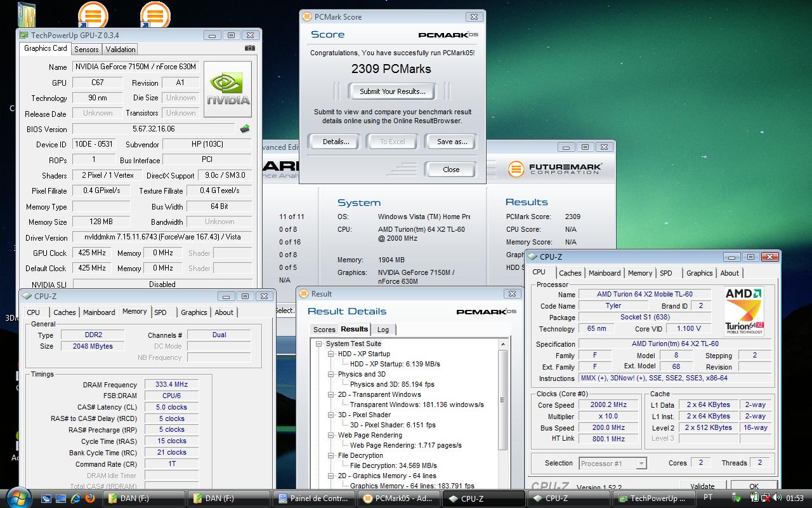Viewport: 812px width, 508px height.
Task: Click the Result tree scrollbar thumb
Action: pyautogui.click(x=503, y=399)
